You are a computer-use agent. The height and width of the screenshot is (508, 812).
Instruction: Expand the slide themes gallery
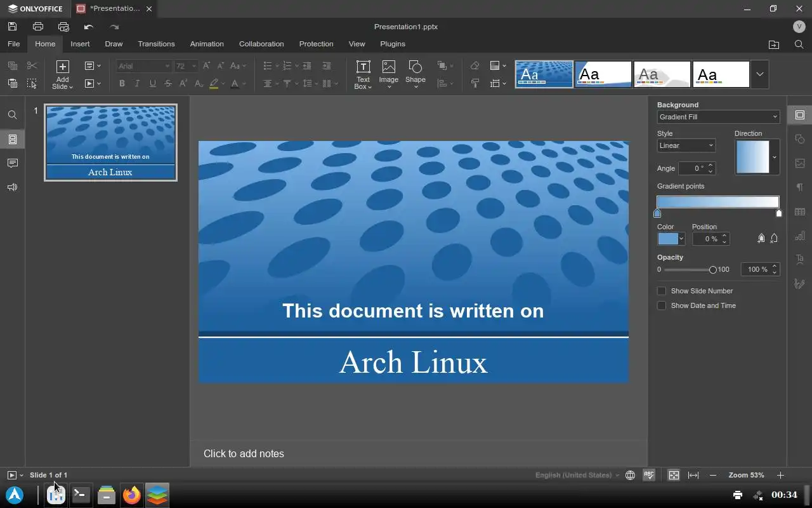759,74
